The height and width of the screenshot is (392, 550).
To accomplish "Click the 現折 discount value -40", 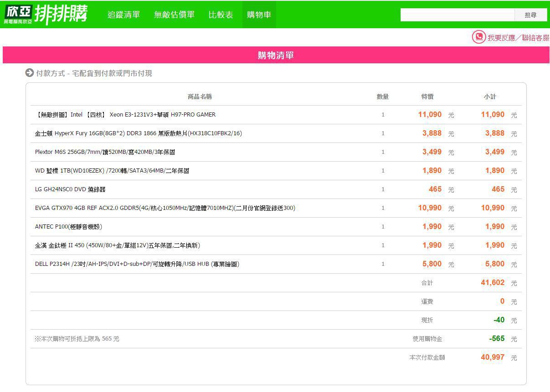I will [x=499, y=320].
